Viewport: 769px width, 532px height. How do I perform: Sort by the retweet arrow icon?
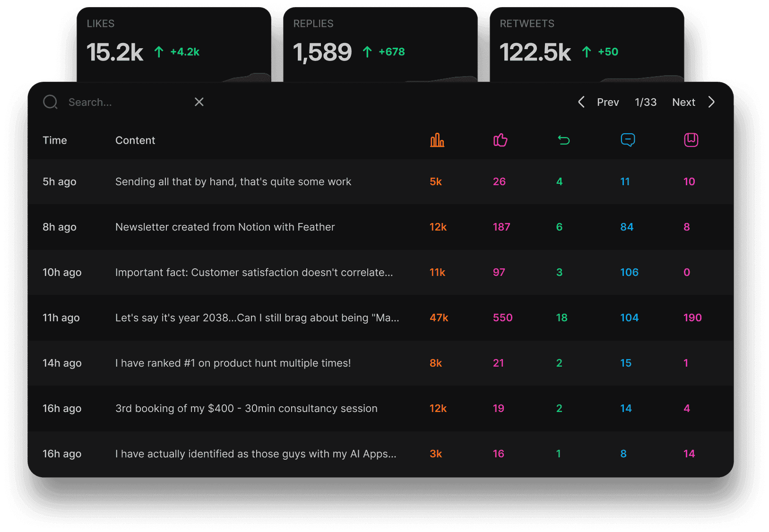[x=564, y=140]
